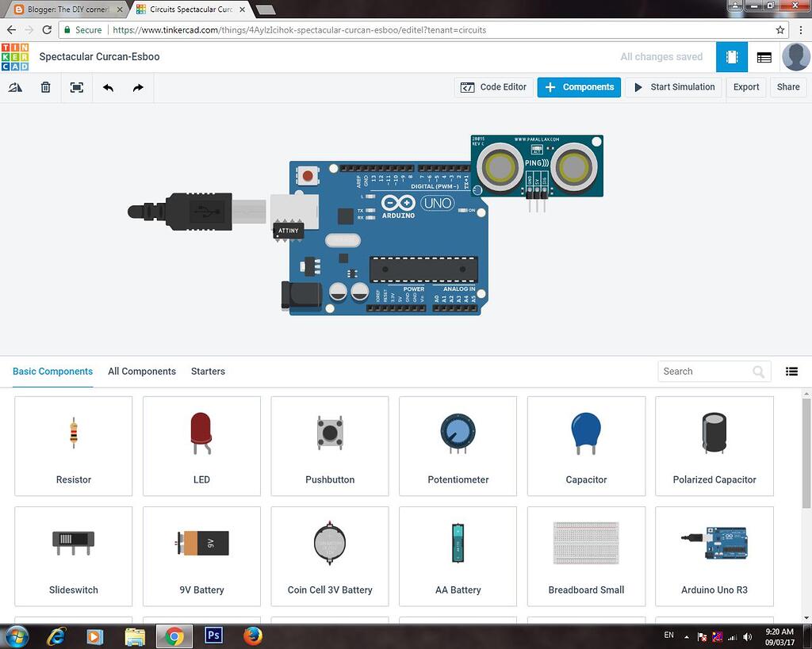Undo the last action
The height and width of the screenshot is (649, 812).
[x=108, y=87]
